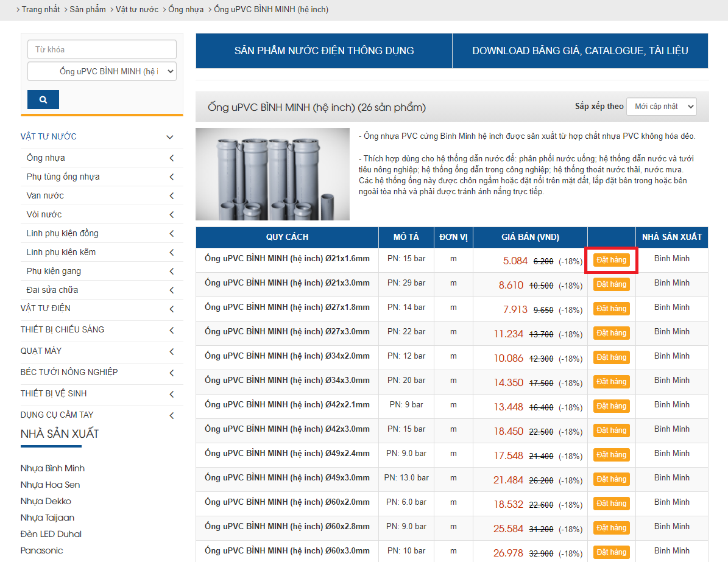Click Bình Minh manufacturer in Ø34x2.0mm row
Viewport: 728px width, 562px height.
[672, 356]
